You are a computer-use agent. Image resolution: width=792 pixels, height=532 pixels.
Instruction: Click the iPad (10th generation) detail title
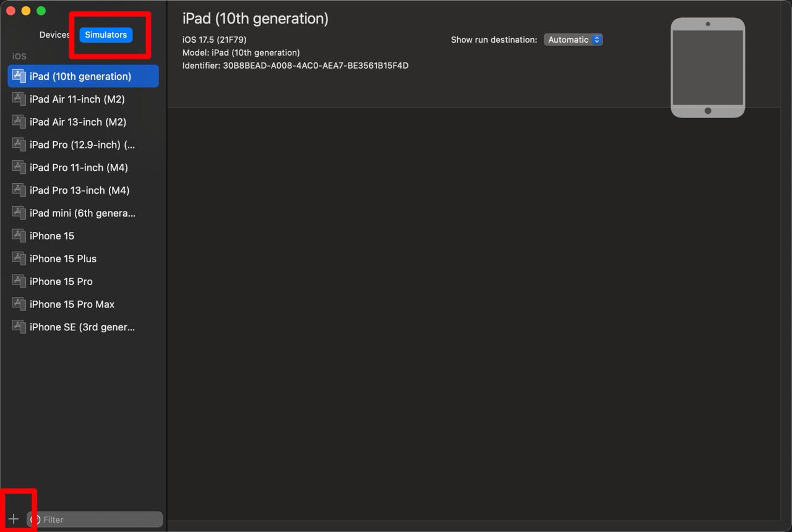click(256, 19)
